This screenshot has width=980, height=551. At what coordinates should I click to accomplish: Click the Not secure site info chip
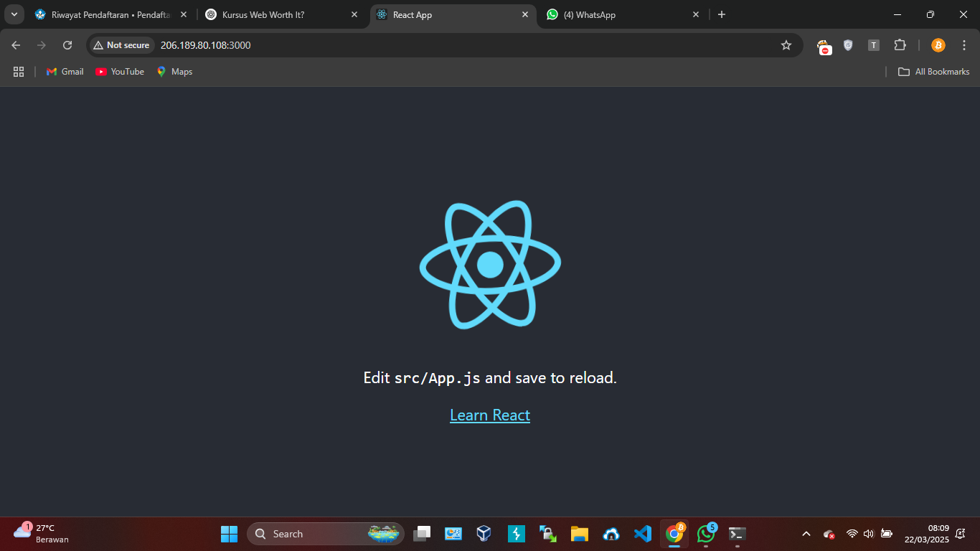pos(121,45)
